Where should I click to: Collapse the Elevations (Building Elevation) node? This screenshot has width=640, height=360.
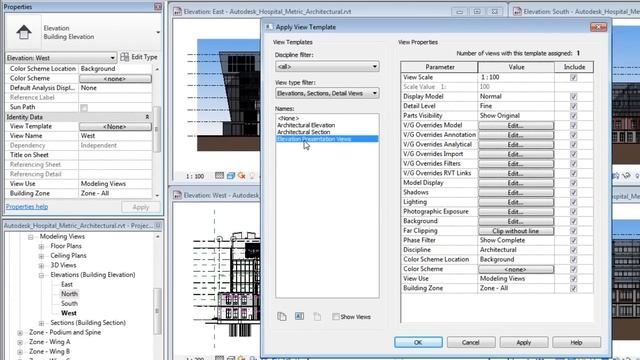click(x=41, y=275)
